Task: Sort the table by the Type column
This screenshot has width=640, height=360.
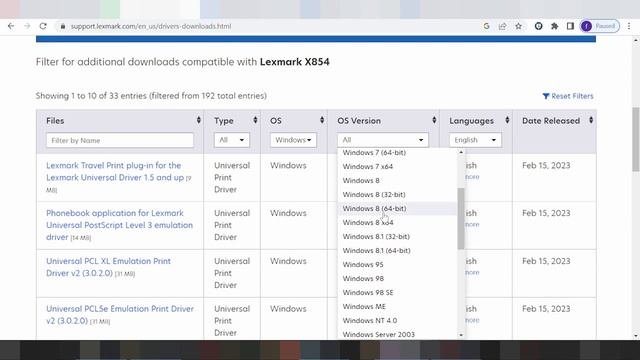Action: point(255,120)
